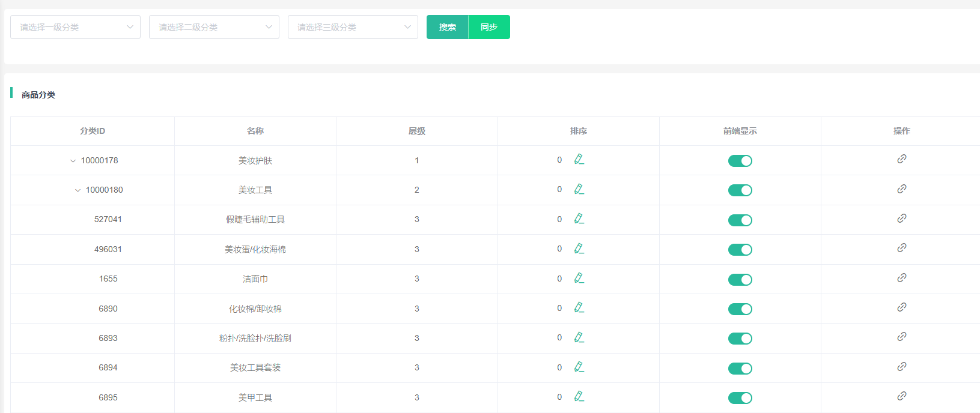Collapse the 10000178 category row
The height and width of the screenshot is (413, 980).
[x=73, y=161]
